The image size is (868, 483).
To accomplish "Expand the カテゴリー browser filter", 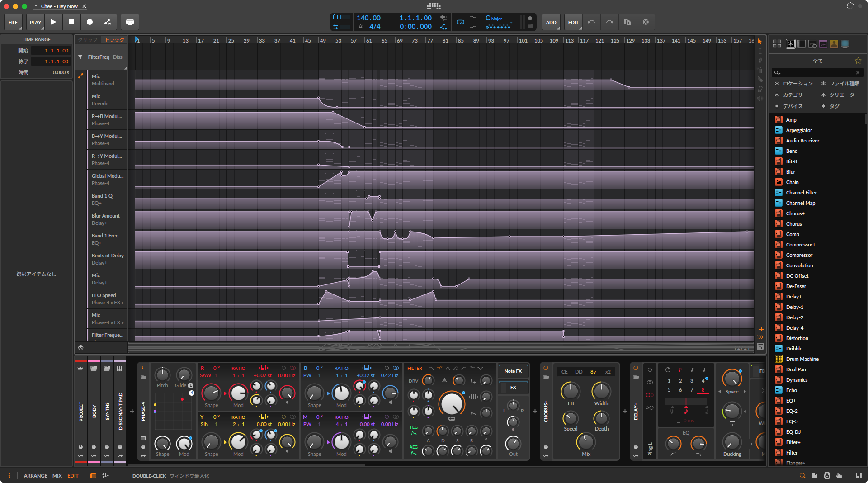I will click(795, 95).
